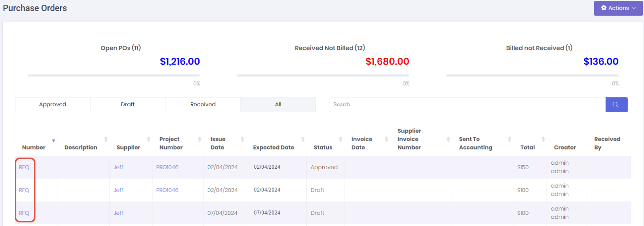Open Joff supplier link in Approved row
This screenshot has width=644, height=226.
[118, 167]
